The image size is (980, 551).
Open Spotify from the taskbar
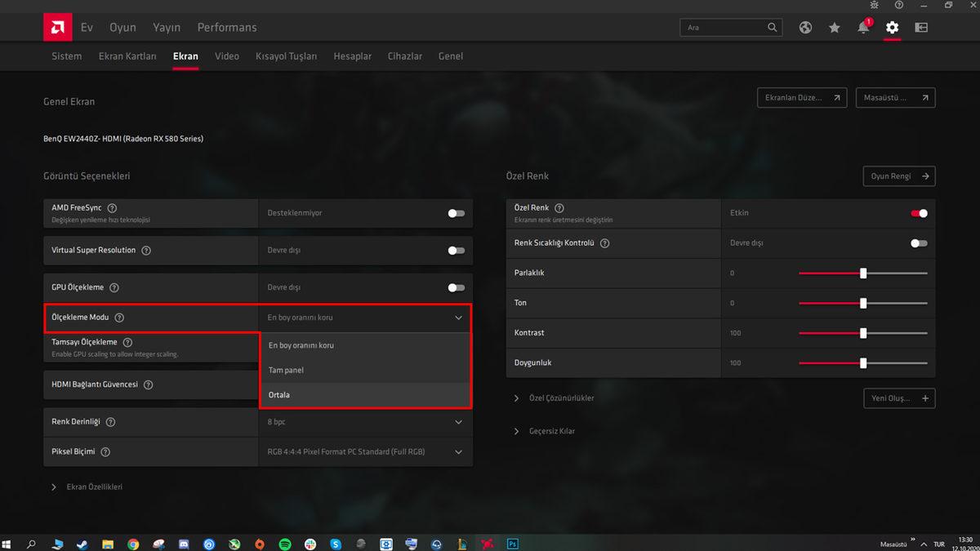(284, 544)
